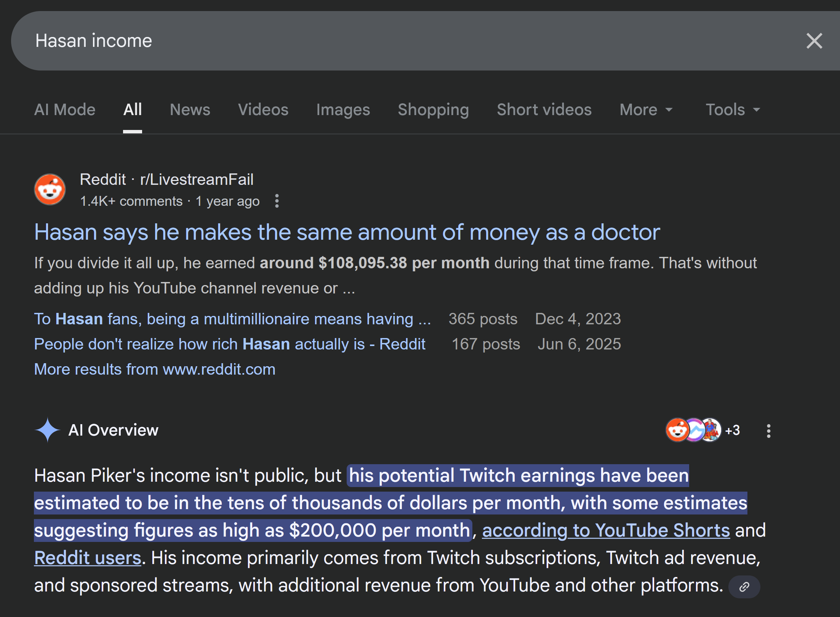
Task: Switch to AI Mode tab
Action: [x=65, y=110]
